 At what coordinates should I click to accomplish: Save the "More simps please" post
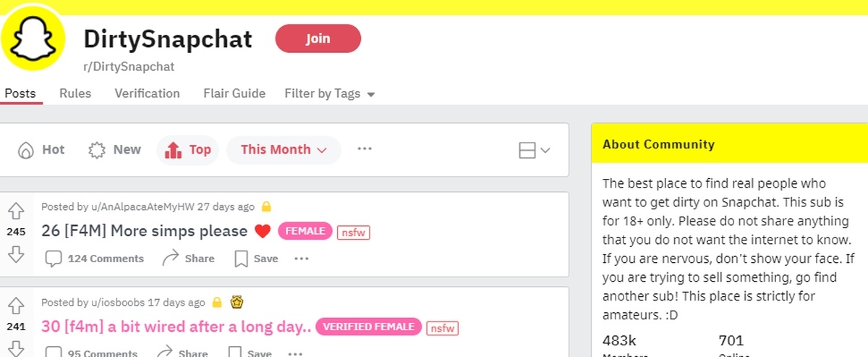[257, 259]
